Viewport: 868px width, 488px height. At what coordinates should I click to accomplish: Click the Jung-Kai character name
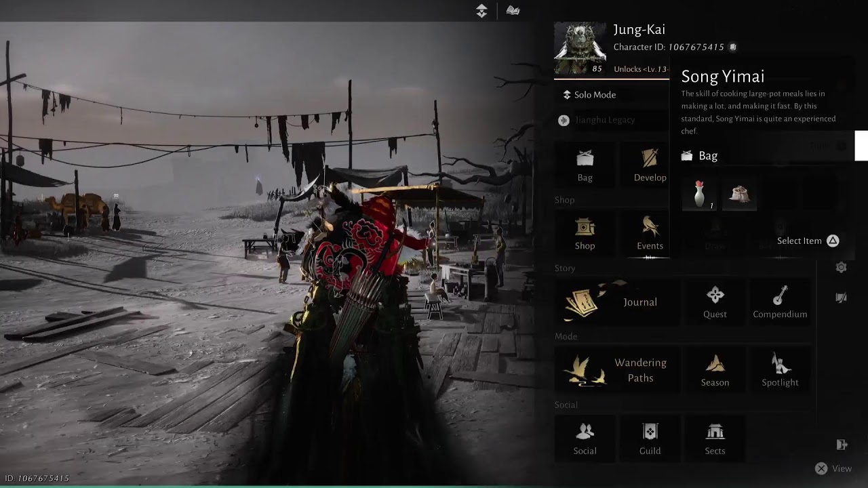click(639, 29)
